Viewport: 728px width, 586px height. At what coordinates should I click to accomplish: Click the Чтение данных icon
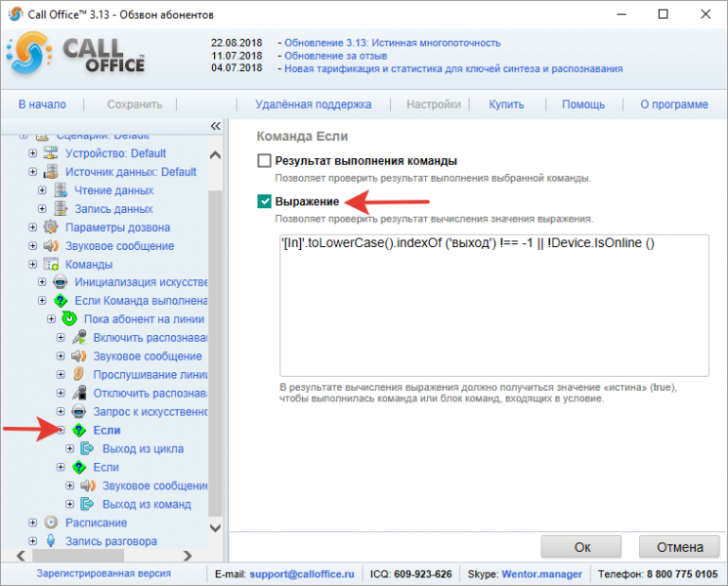tap(61, 190)
